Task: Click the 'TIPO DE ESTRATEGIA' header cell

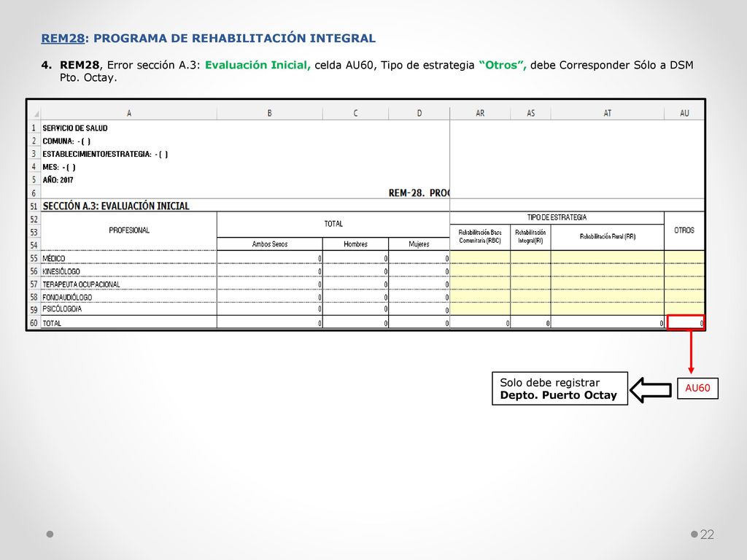Action: tap(557, 217)
